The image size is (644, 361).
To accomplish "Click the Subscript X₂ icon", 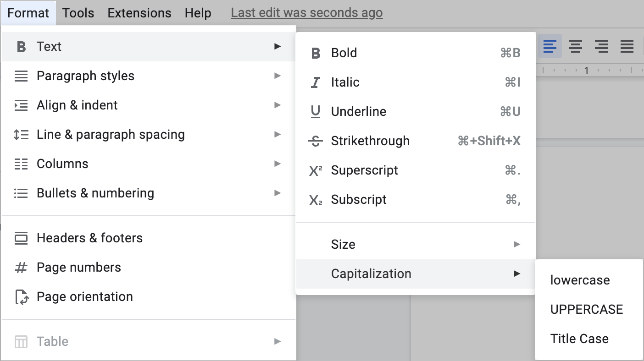I will tap(316, 200).
